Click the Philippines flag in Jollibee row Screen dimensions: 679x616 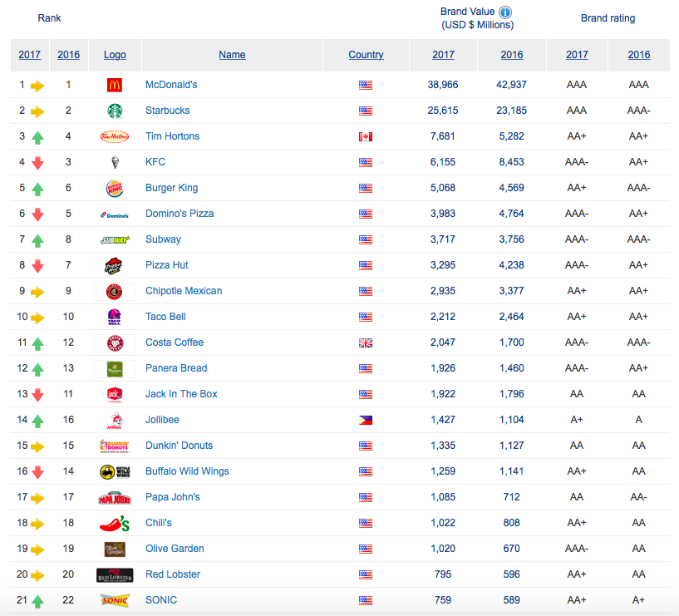tap(366, 420)
